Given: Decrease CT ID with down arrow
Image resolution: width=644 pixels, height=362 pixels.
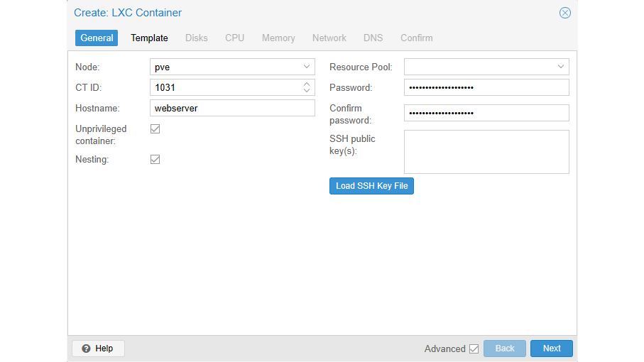Looking at the screenshot, I should point(307,91).
